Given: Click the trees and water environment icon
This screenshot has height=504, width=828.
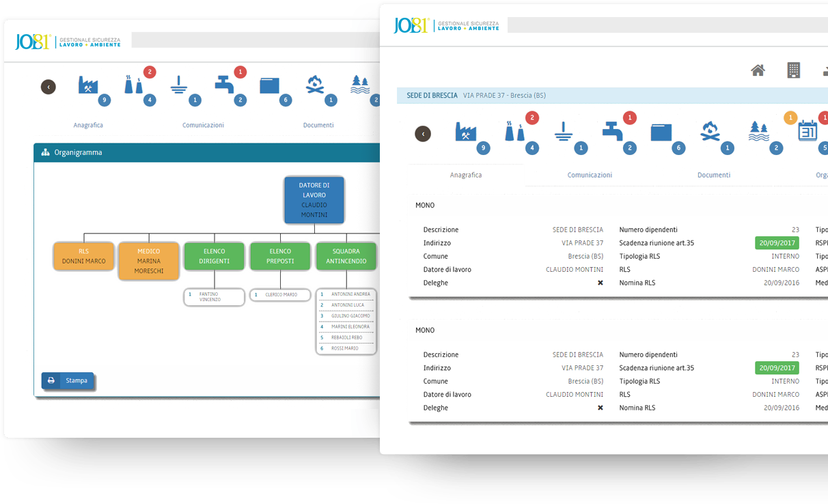Looking at the screenshot, I should coord(758,132).
